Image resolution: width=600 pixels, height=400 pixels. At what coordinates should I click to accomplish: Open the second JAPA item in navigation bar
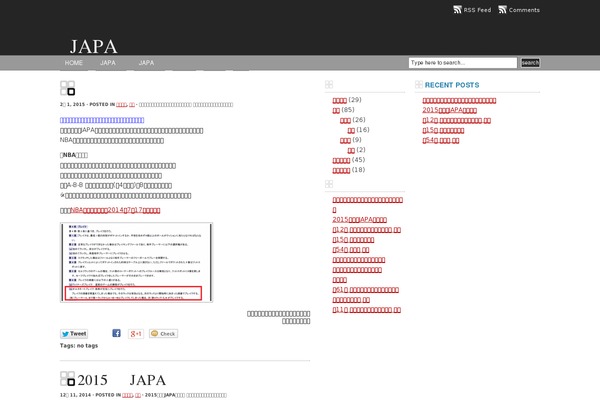146,63
